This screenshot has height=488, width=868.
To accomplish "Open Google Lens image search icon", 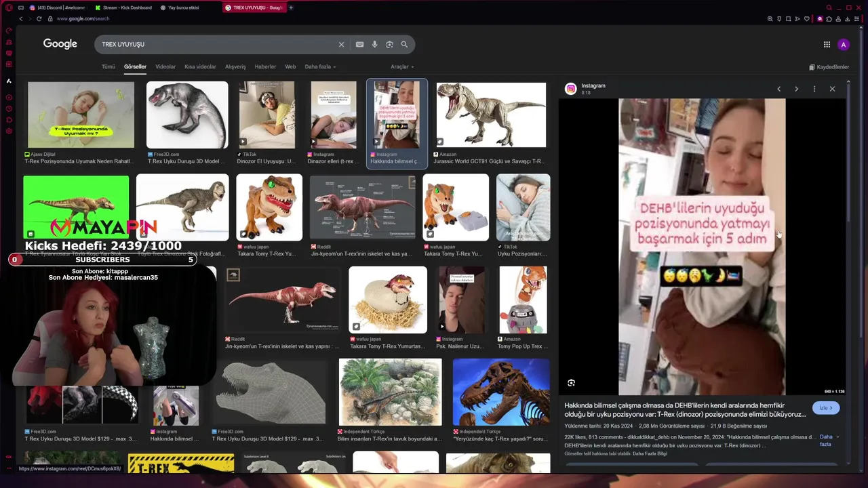I will coord(389,45).
